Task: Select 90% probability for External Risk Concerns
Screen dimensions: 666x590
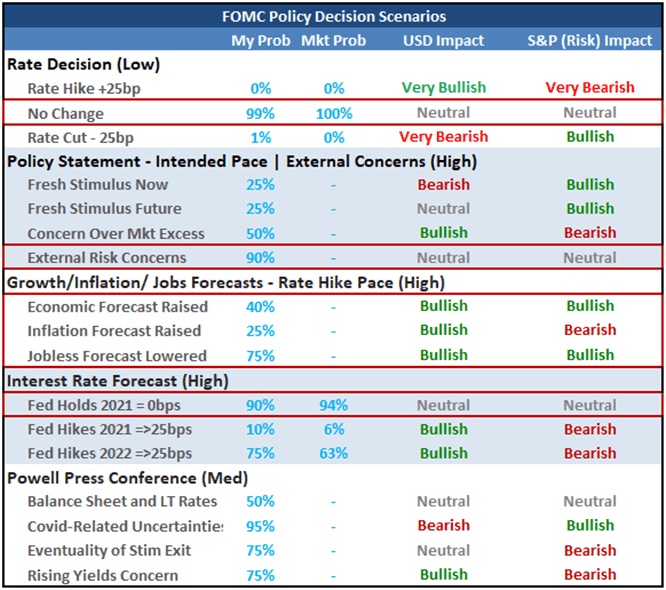Action: pyautogui.click(x=260, y=258)
